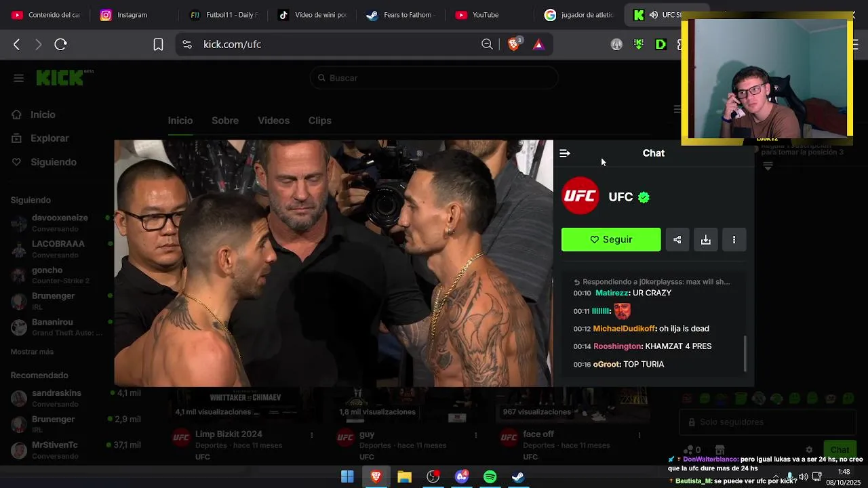Image resolution: width=868 pixels, height=488 pixels.
Task: Click the chat scrollbar in the UFC popup
Action: pyautogui.click(x=745, y=354)
